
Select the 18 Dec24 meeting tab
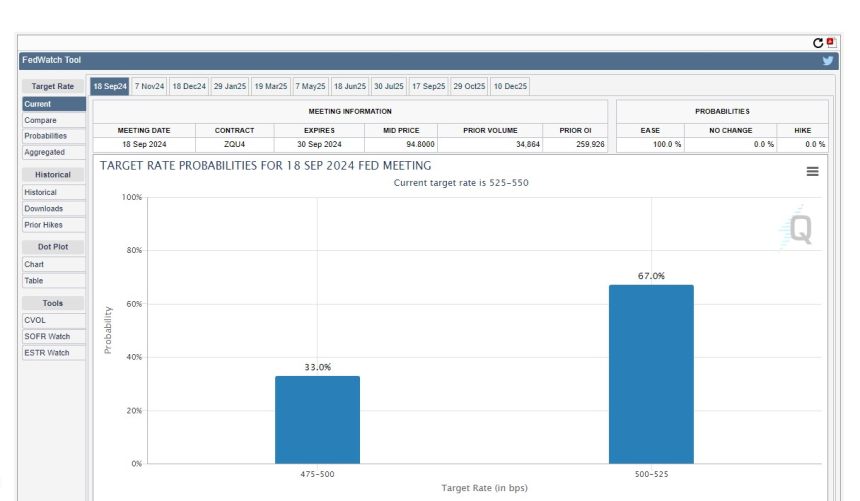(x=189, y=87)
